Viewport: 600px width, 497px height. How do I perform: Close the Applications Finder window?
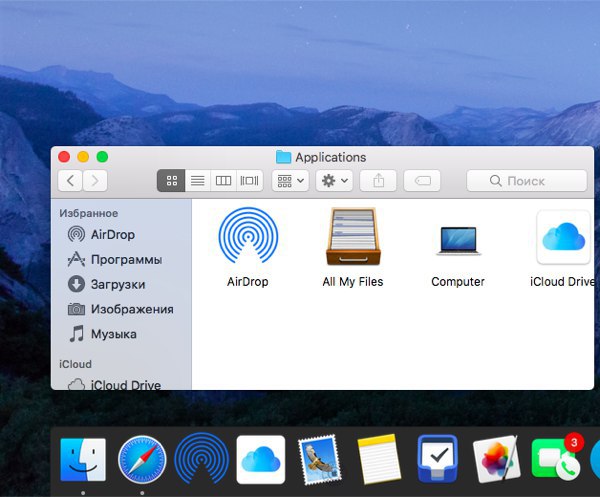click(x=64, y=157)
